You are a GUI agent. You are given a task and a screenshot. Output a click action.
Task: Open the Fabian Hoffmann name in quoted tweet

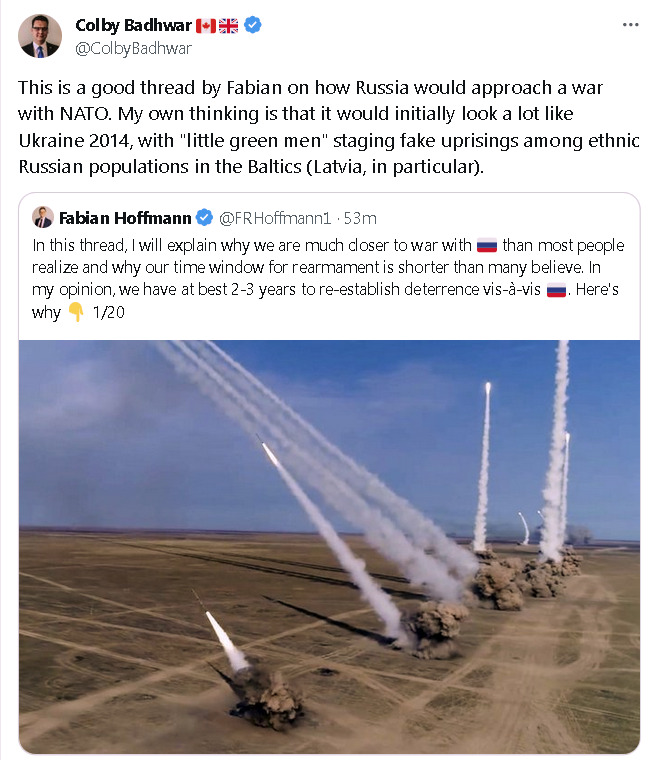point(126,217)
